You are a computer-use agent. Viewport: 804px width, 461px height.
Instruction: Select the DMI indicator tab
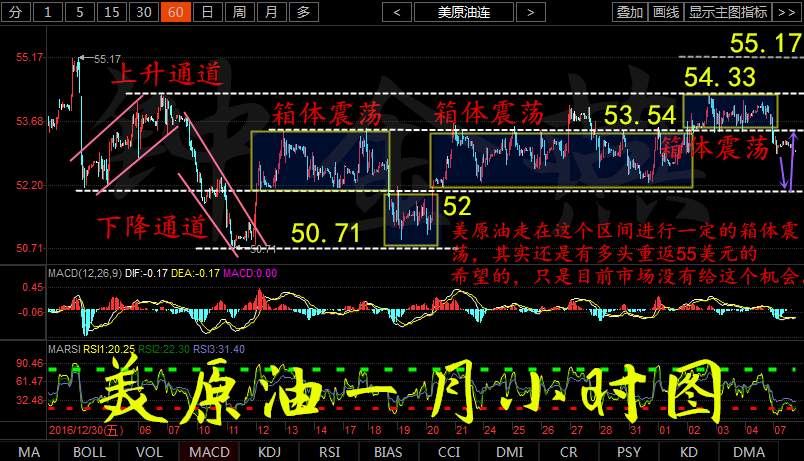pyautogui.click(x=509, y=452)
